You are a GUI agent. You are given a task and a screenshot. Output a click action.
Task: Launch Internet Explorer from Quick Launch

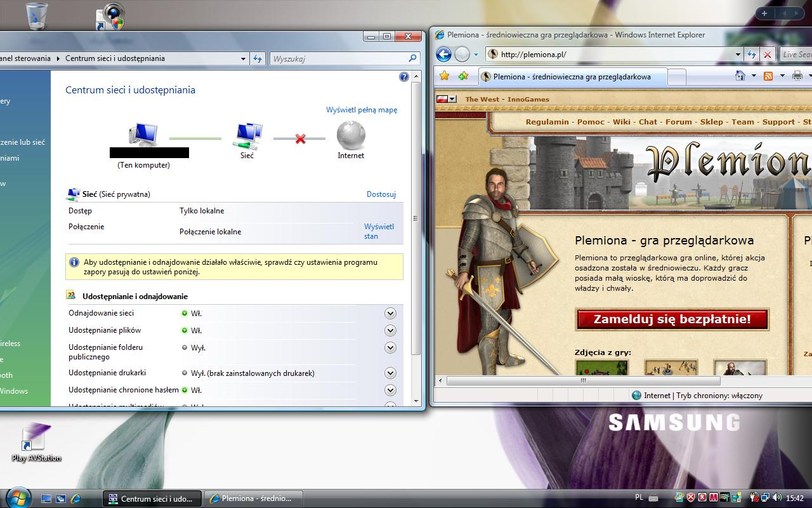(x=75, y=498)
